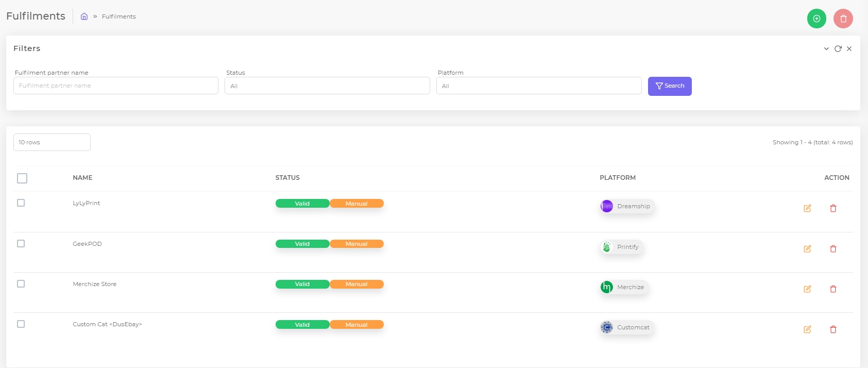This screenshot has height=368, width=868.
Task: Refresh the Filters panel
Action: pyautogui.click(x=838, y=48)
